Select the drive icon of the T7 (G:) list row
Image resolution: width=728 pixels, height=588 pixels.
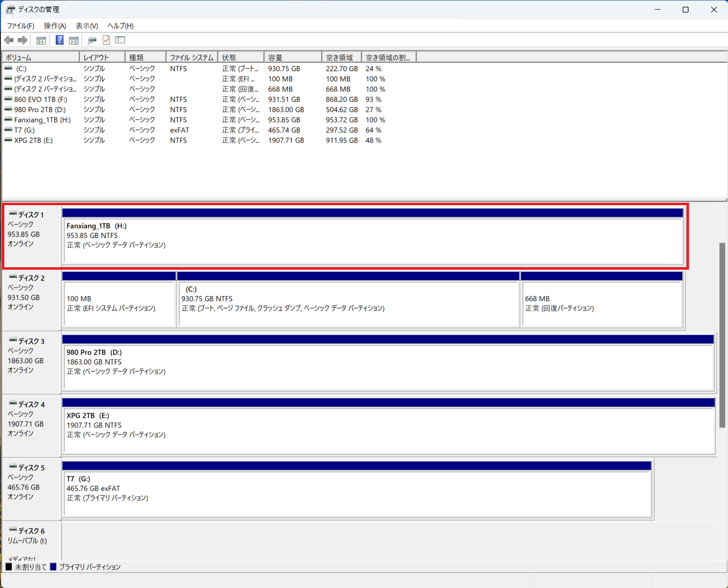pyautogui.click(x=8, y=130)
